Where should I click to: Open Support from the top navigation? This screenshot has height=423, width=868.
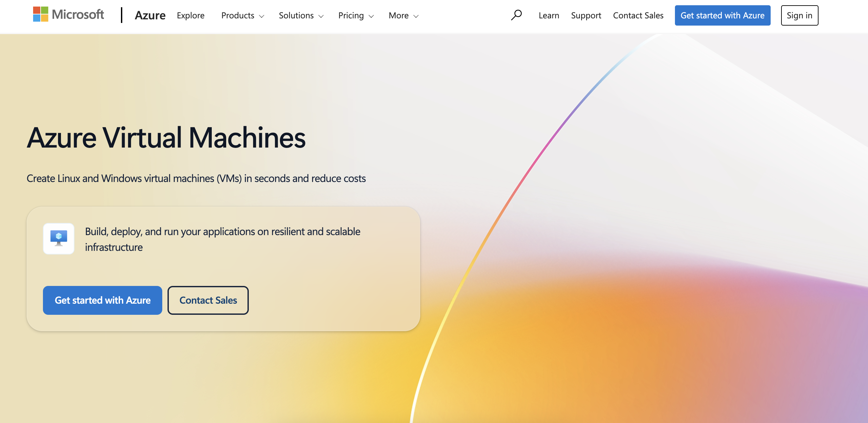coord(586,15)
